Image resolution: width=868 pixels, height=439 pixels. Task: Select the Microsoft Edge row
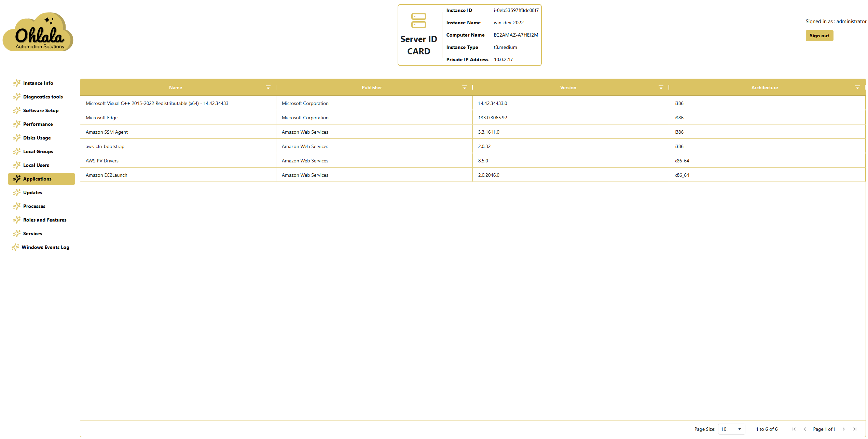(473, 117)
